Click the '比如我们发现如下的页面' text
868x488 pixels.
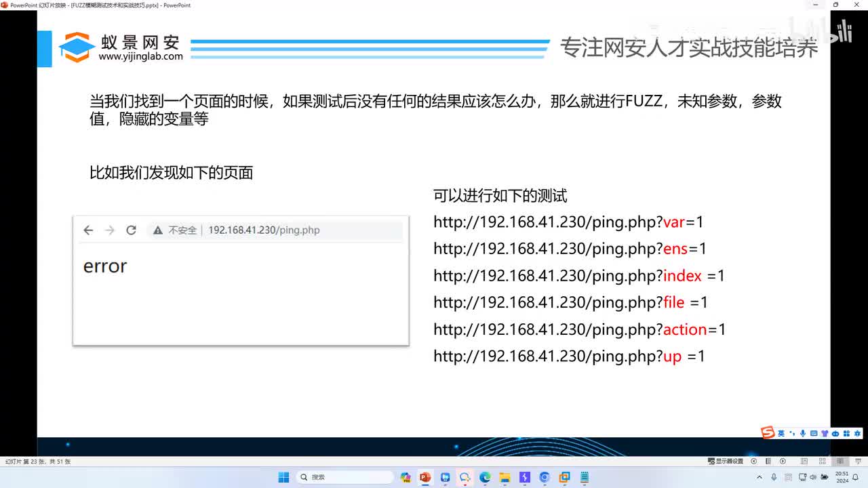(172, 173)
